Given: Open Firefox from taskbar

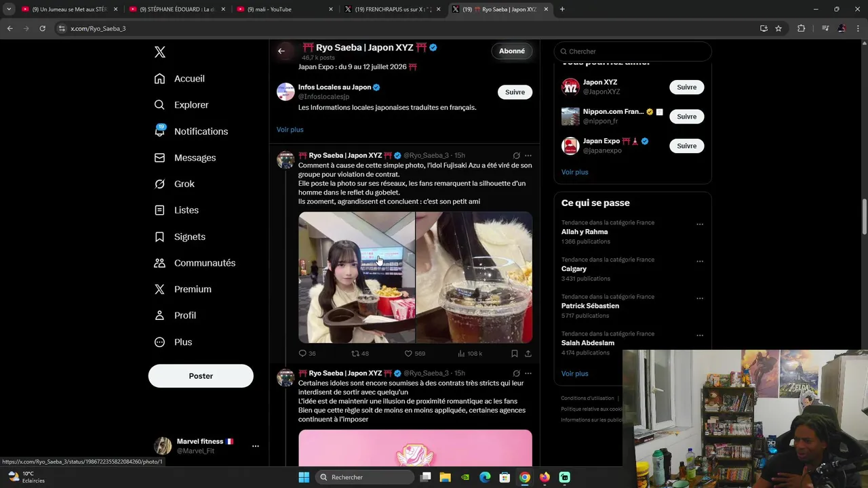Looking at the screenshot, I should 545,477.
